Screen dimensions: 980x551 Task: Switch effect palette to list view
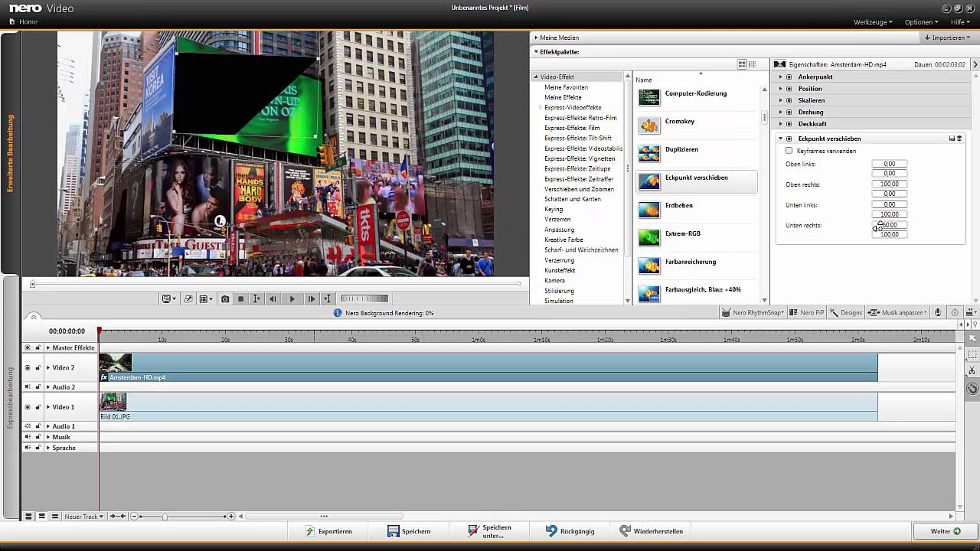pos(752,64)
